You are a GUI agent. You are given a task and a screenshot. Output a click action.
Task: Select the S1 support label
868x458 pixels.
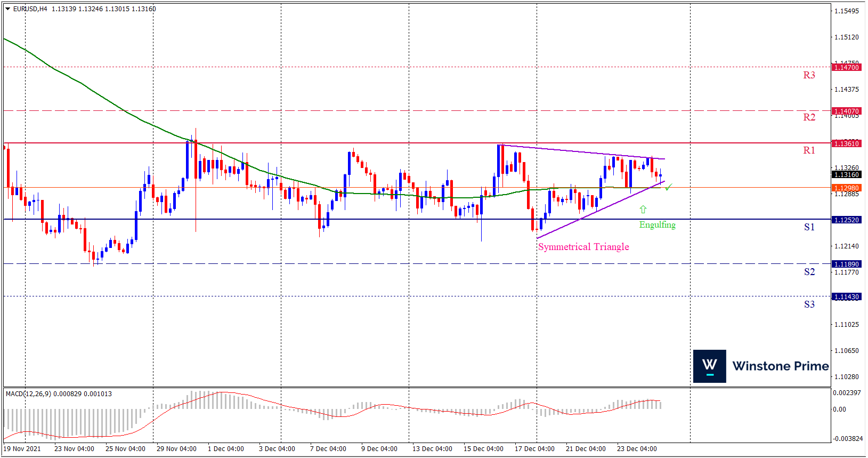809,227
